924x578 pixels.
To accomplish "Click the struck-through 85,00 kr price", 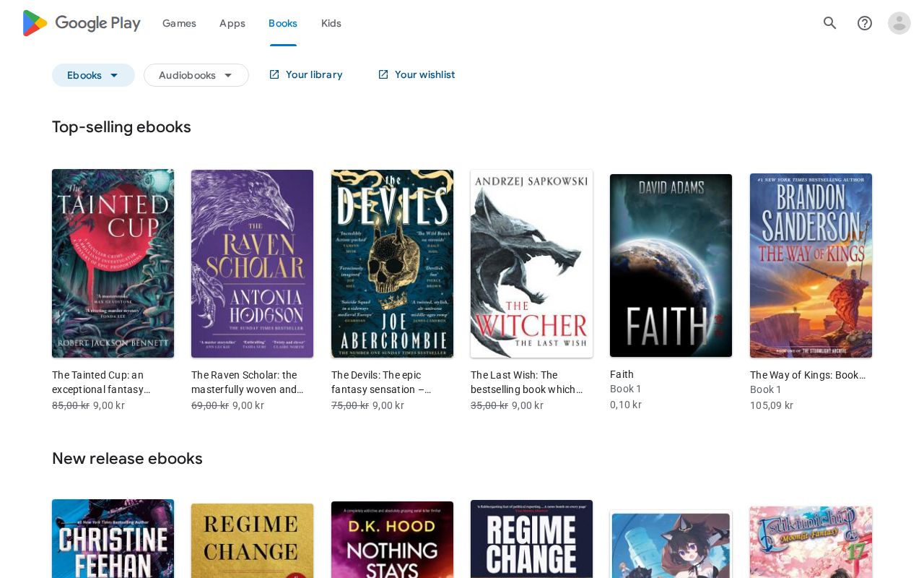I will click(71, 405).
